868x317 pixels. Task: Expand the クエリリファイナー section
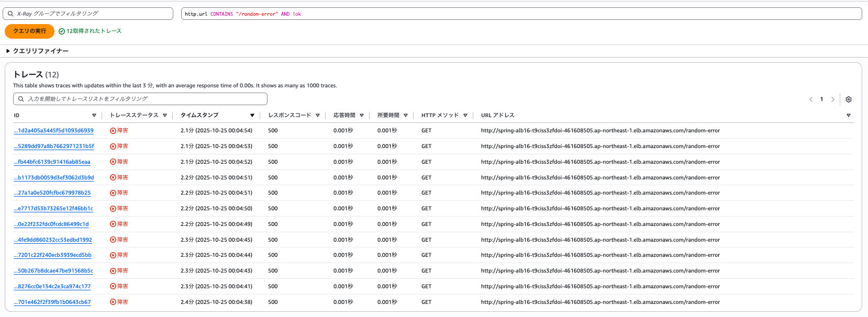[38, 51]
